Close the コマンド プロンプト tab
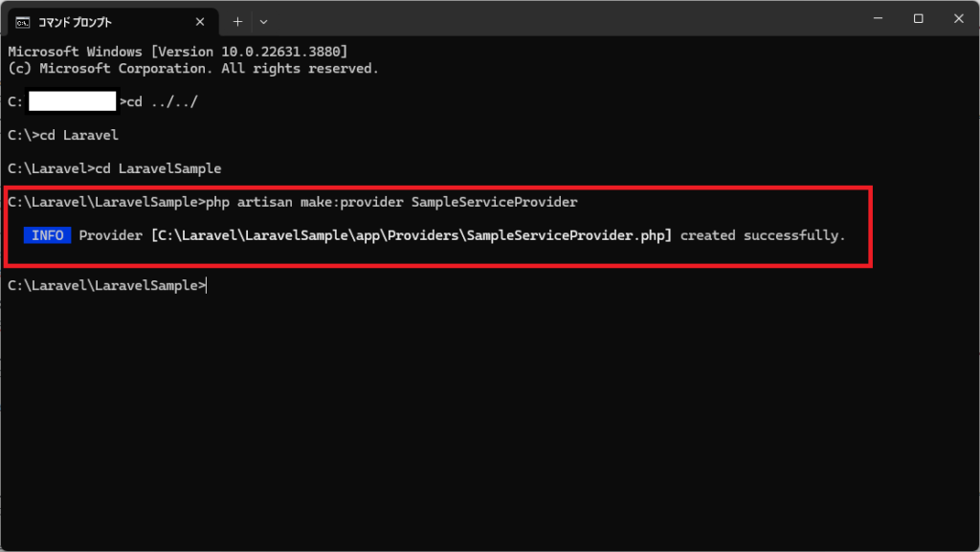This screenshot has height=552, width=980. coord(200,22)
